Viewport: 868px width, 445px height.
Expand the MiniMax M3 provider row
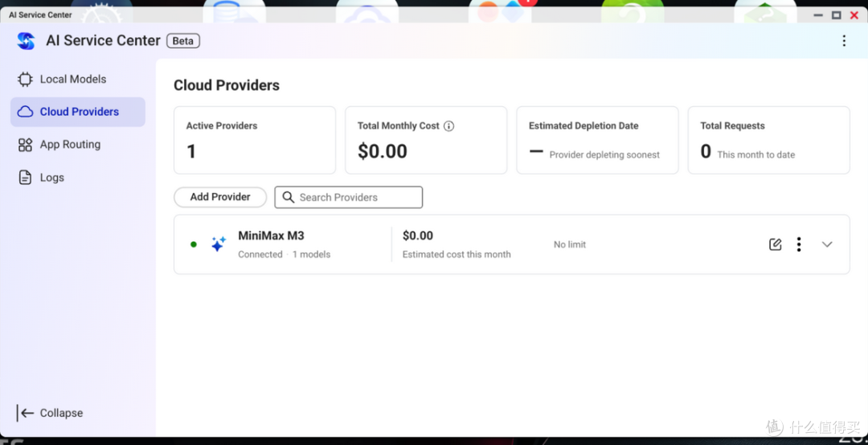tap(827, 244)
